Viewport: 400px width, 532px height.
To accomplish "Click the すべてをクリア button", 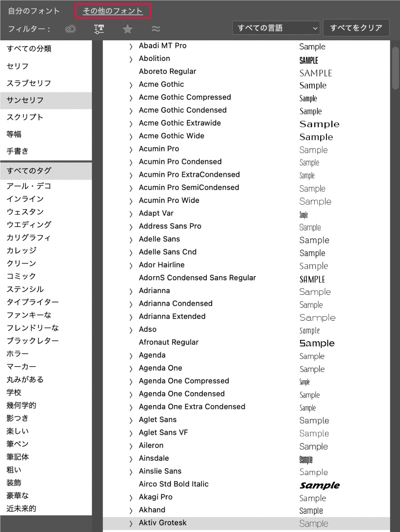I will coord(356,28).
